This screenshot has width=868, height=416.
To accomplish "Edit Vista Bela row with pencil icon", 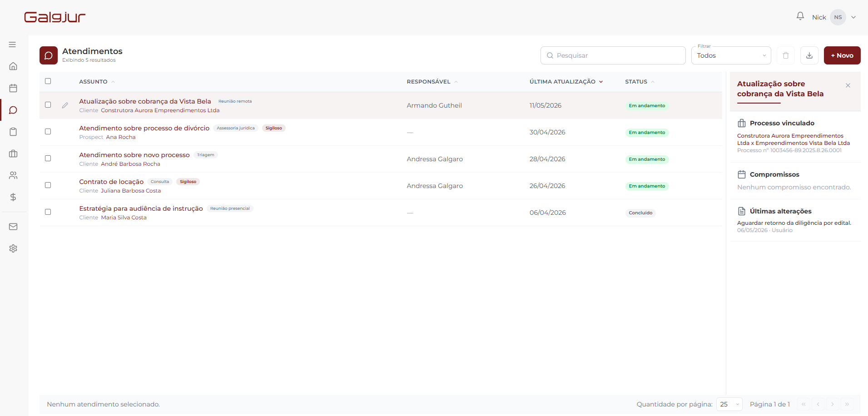I will [x=65, y=105].
